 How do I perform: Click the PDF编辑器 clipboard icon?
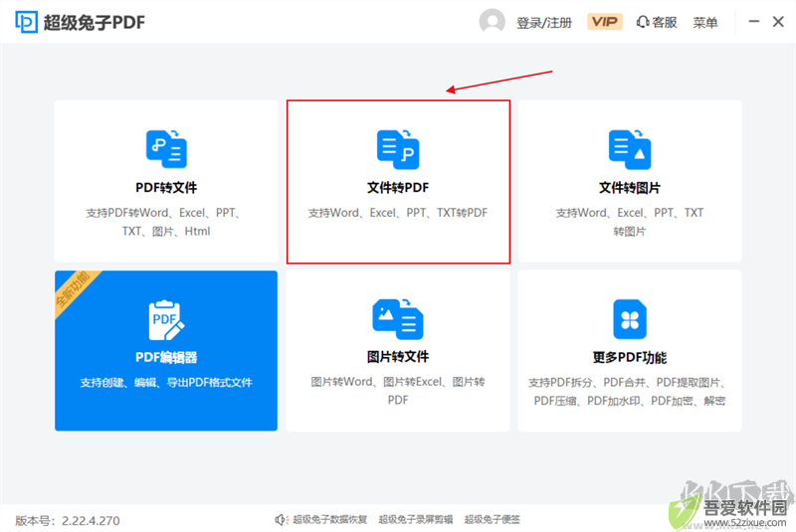pyautogui.click(x=166, y=320)
